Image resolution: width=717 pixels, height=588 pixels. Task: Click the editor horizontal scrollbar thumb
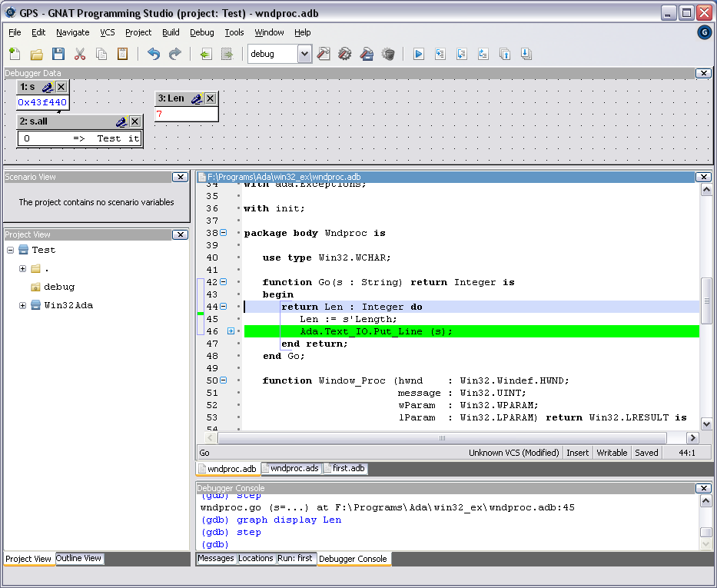(x=443, y=437)
